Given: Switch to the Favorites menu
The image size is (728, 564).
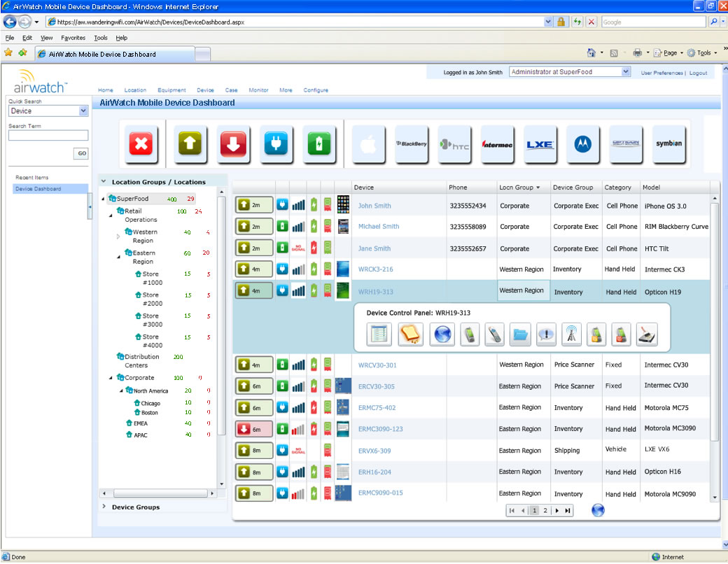Looking at the screenshot, I should pos(73,38).
